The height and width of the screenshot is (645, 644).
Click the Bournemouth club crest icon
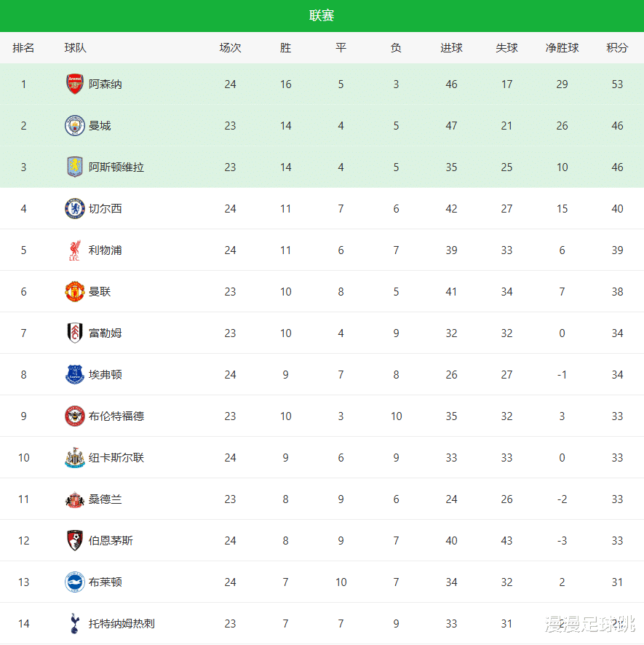[75, 541]
